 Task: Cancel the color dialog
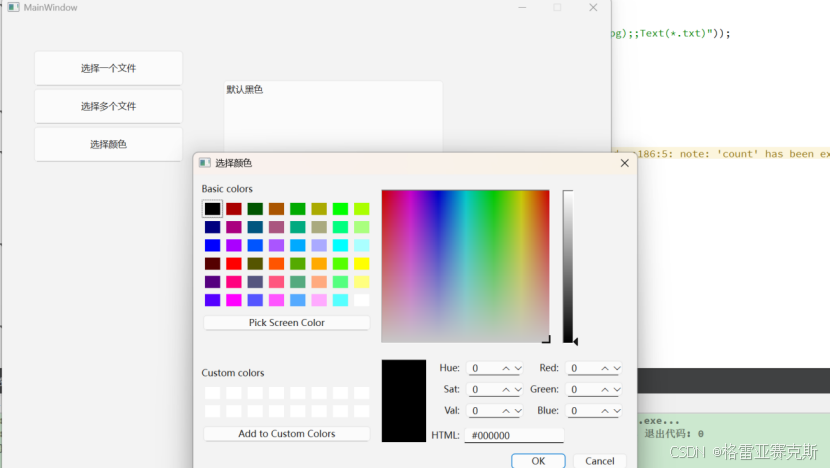(x=599, y=461)
